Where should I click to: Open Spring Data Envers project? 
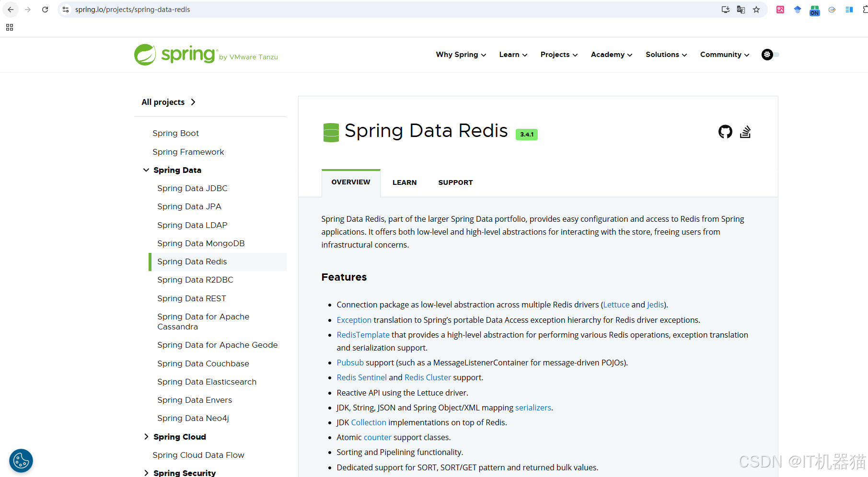195,400
